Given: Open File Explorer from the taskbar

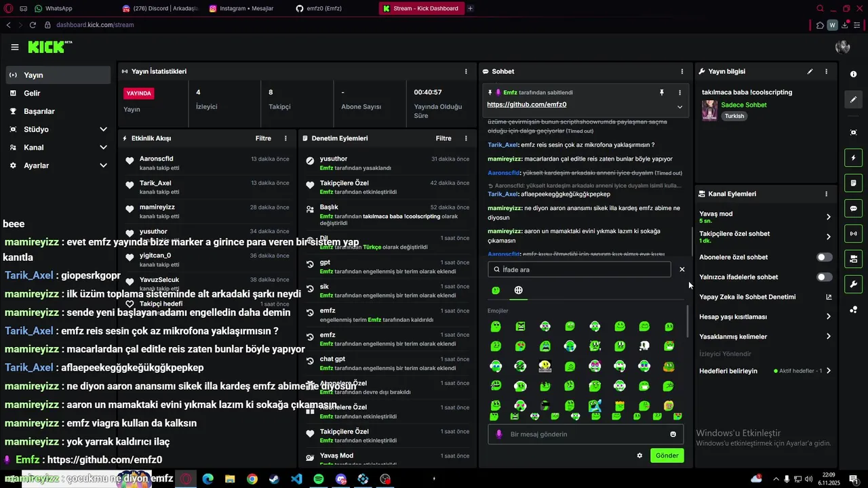Looking at the screenshot, I should [230, 479].
